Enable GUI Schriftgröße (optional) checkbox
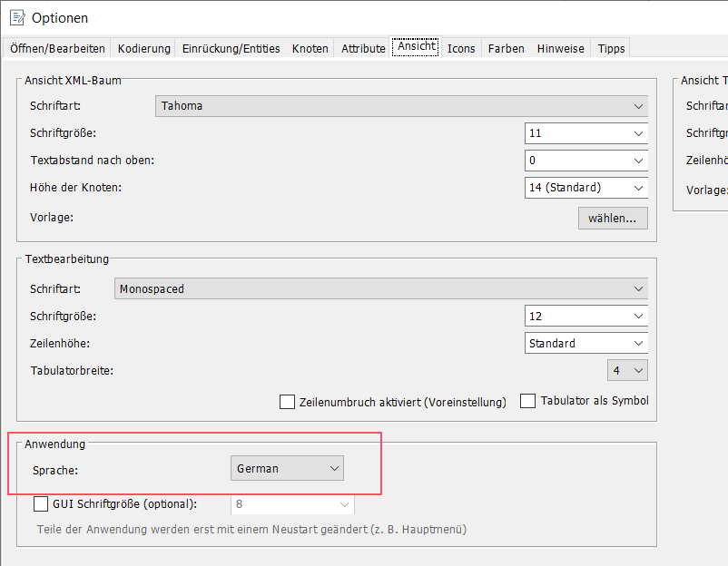 41,503
